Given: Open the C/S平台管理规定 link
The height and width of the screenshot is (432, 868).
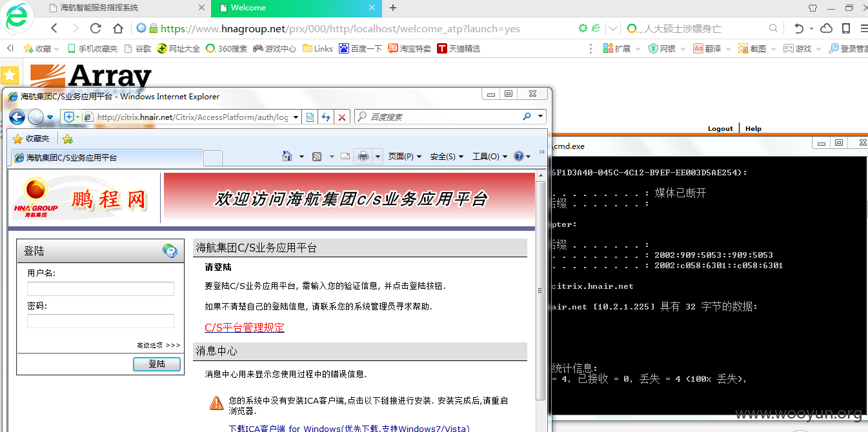Looking at the screenshot, I should pyautogui.click(x=245, y=328).
